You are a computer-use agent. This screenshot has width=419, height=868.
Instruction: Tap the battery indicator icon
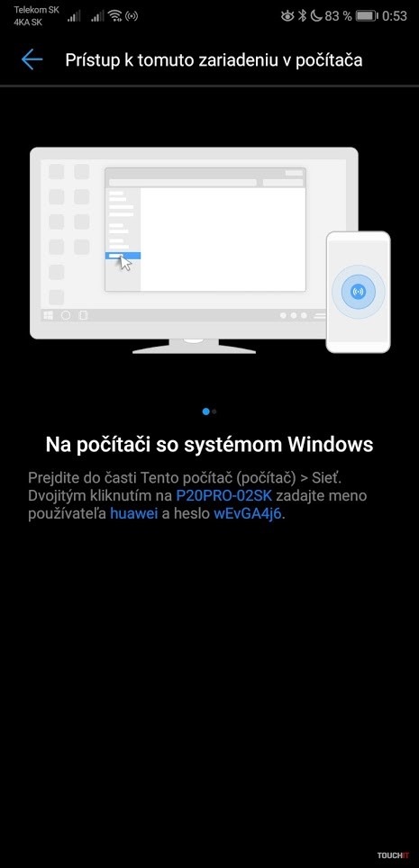367,15
